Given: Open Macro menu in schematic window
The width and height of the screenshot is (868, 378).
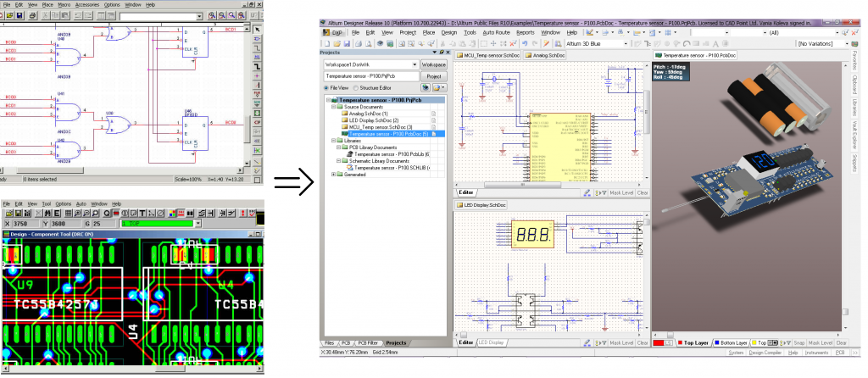Looking at the screenshot, I should click(64, 4).
